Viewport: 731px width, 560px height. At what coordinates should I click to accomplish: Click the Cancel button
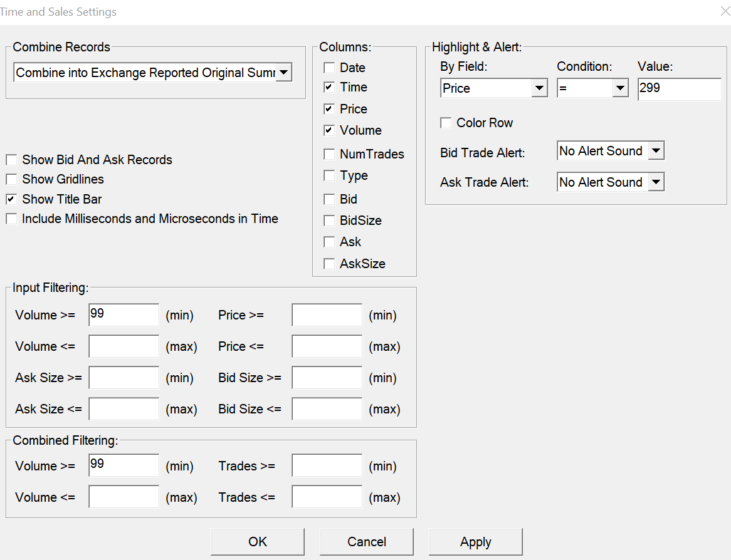[x=367, y=542]
